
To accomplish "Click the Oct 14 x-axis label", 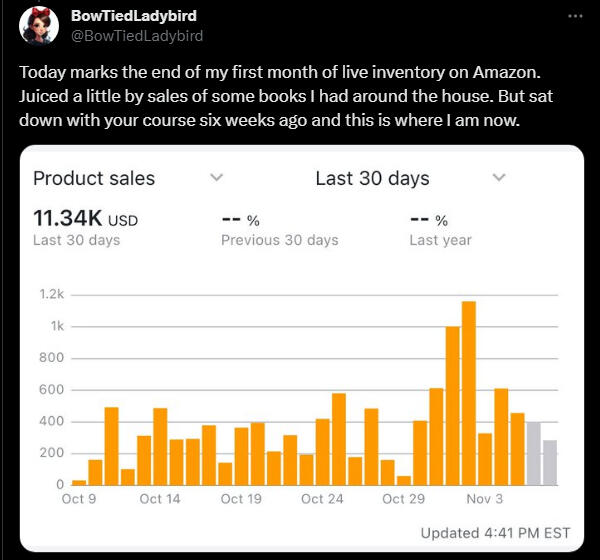I will (x=160, y=499).
